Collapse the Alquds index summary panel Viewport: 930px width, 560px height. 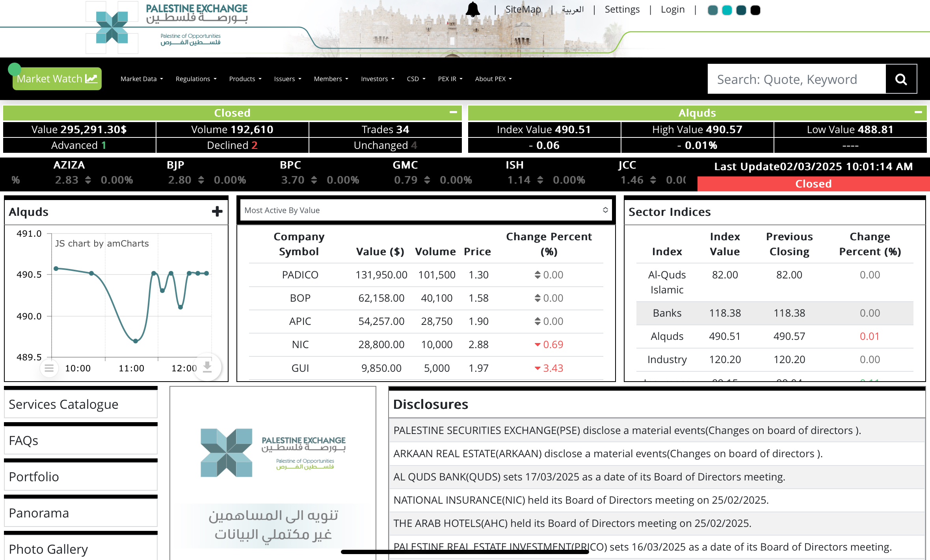coord(918,112)
